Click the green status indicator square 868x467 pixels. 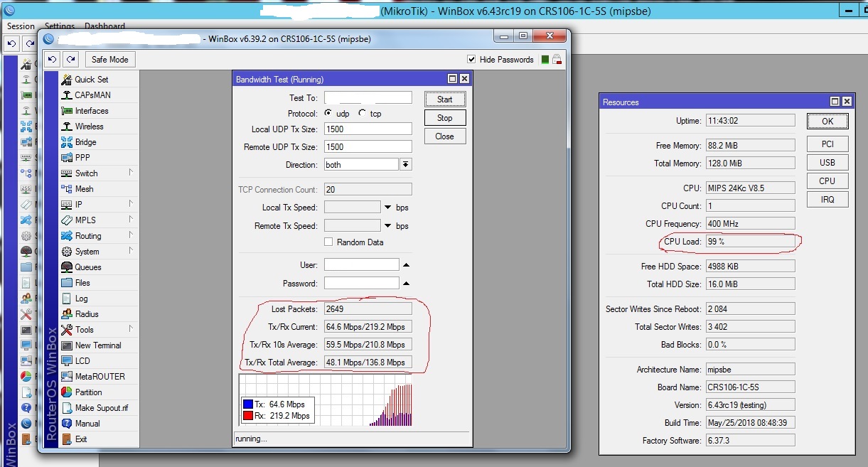click(x=545, y=60)
